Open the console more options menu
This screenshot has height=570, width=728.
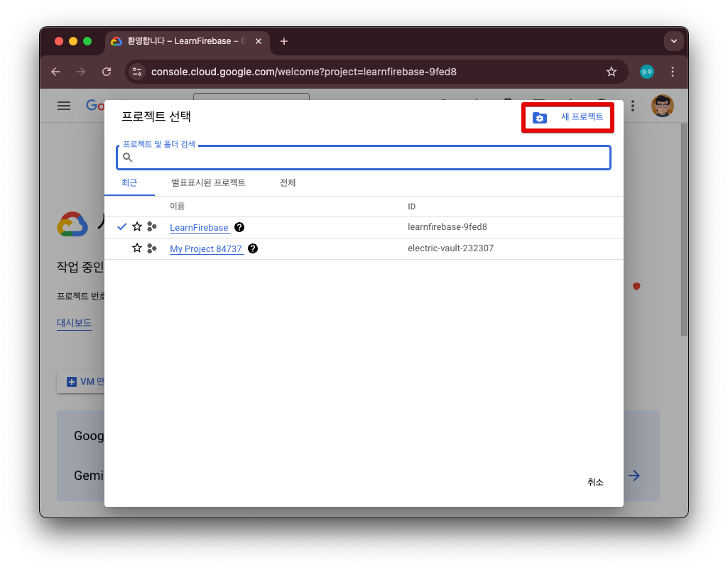[x=633, y=106]
